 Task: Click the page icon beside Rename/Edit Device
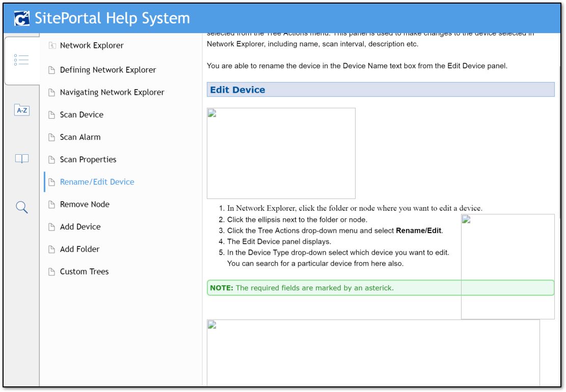click(52, 182)
